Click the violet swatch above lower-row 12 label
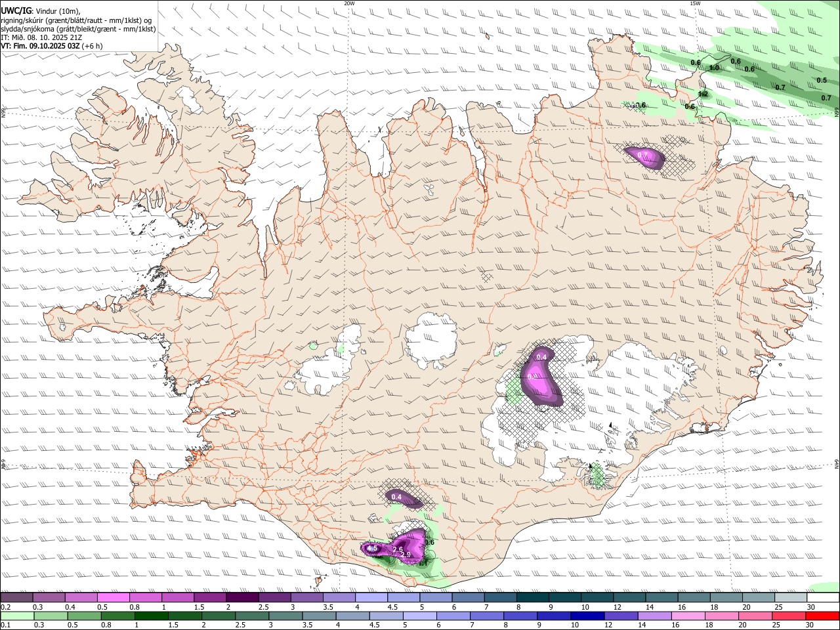The width and height of the screenshot is (840, 630). click(621, 616)
